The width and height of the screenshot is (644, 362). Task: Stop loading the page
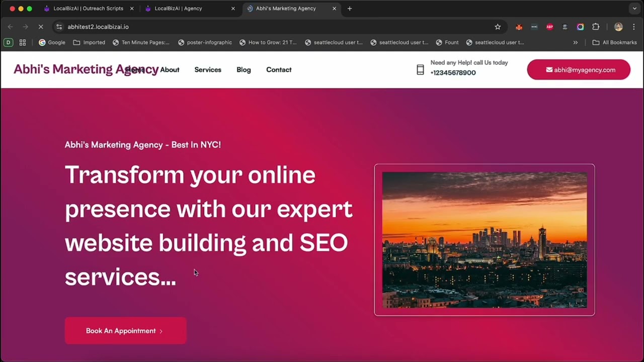(x=41, y=27)
